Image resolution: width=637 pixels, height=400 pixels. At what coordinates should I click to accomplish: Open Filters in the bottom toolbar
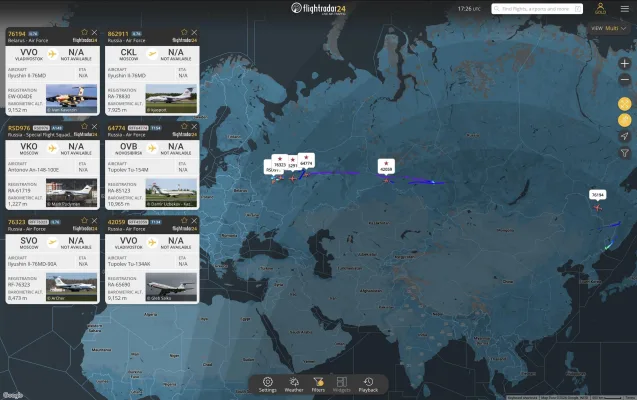click(318, 385)
